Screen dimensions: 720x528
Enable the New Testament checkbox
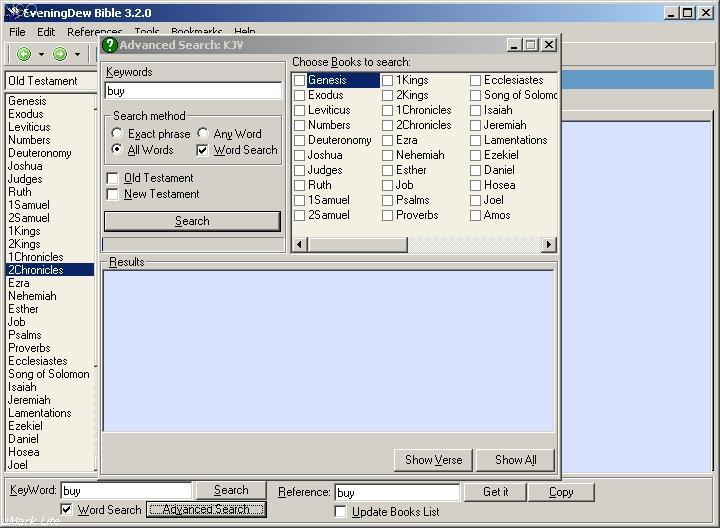coord(112,194)
